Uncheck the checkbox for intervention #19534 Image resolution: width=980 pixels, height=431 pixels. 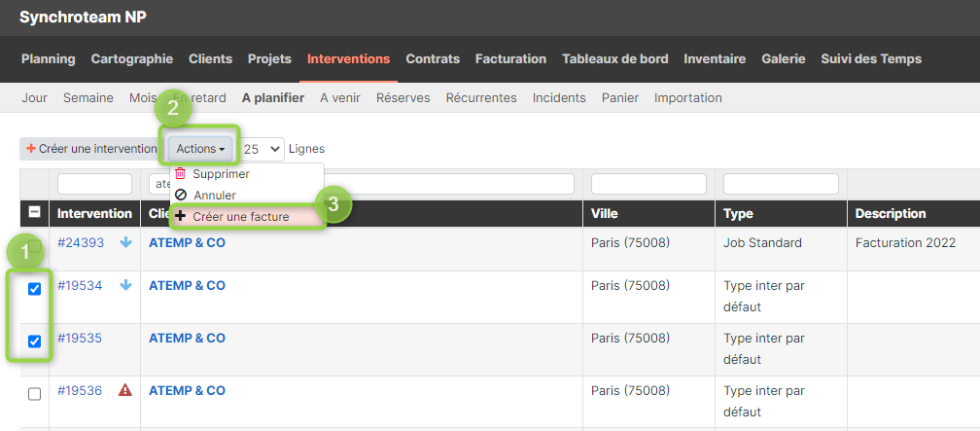pyautogui.click(x=35, y=289)
